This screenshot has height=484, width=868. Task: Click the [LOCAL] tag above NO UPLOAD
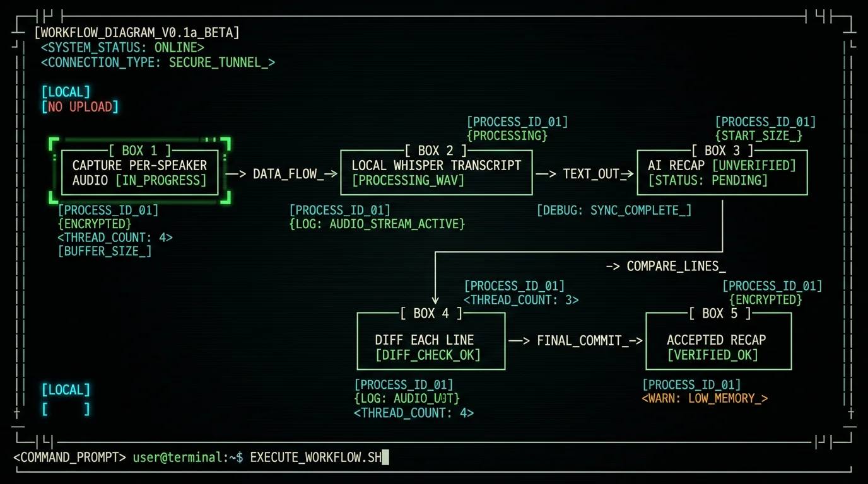point(66,92)
